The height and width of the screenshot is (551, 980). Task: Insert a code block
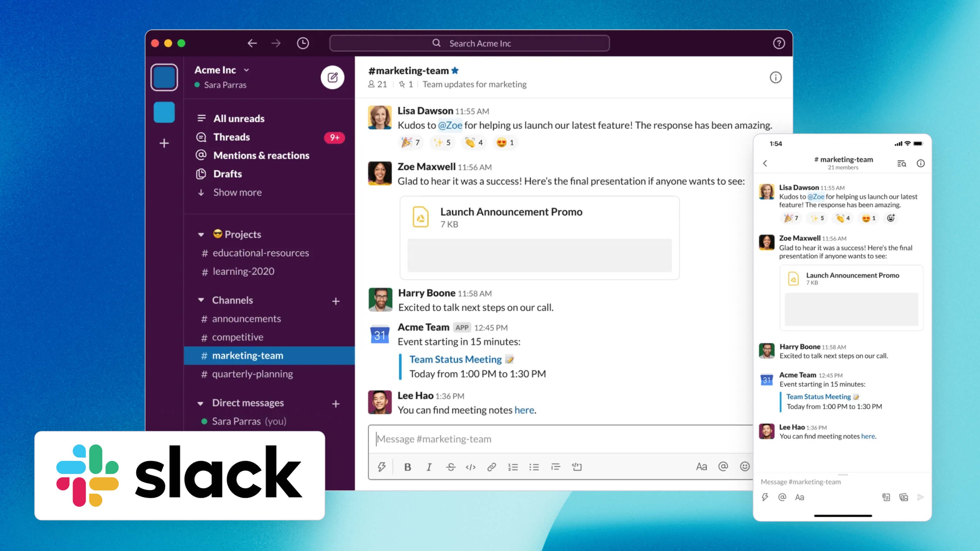pyautogui.click(x=577, y=467)
